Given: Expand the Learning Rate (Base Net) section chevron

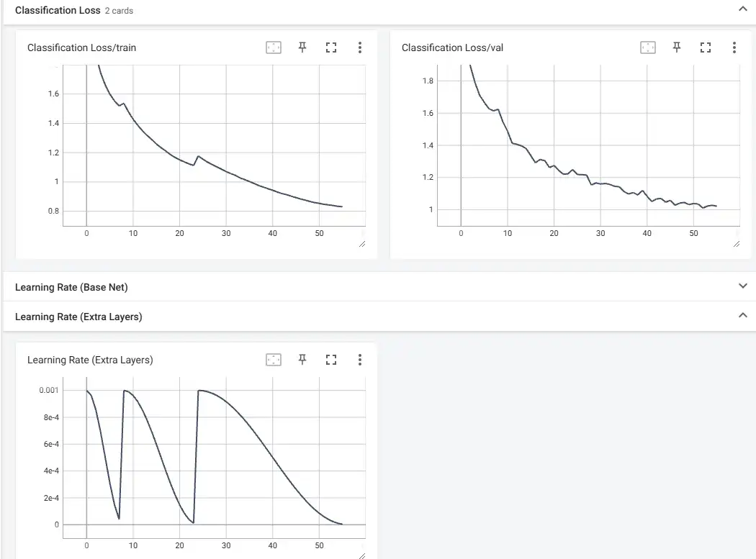Looking at the screenshot, I should point(743,286).
